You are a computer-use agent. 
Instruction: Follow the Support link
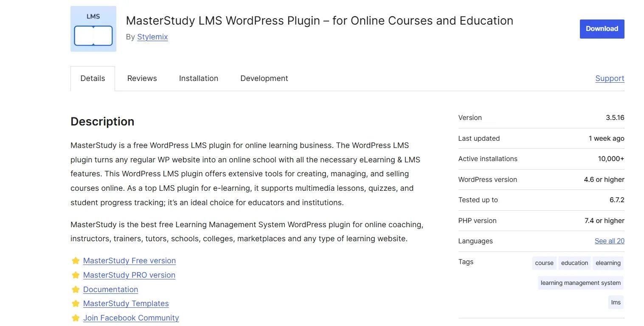click(x=610, y=78)
